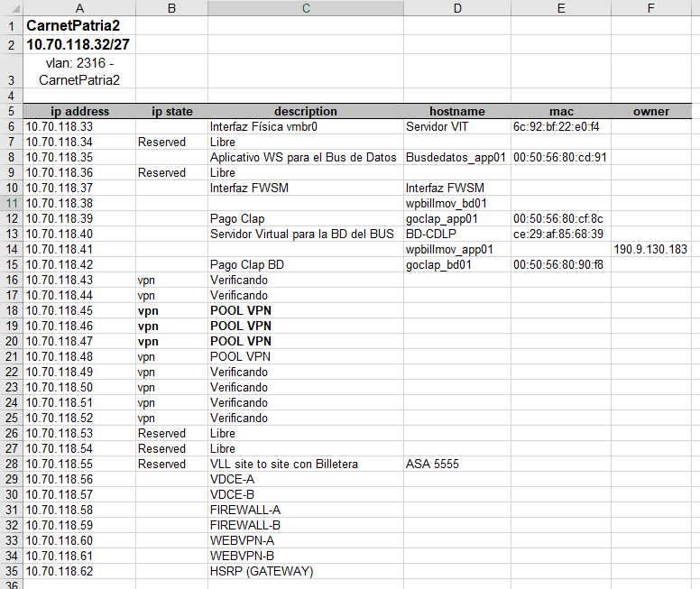
Task: Click the 'hostname' header cell
Action: click(457, 111)
